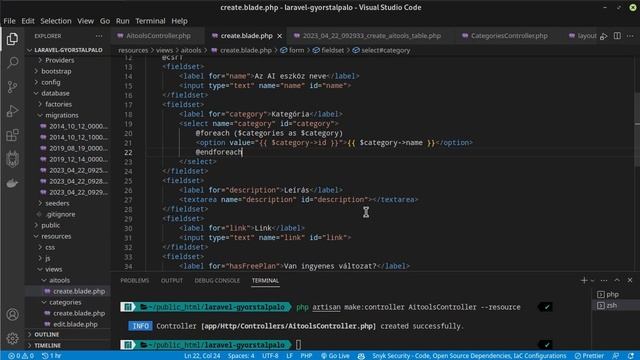Open the Source Control view
The height and width of the screenshot is (360, 640).
point(12,87)
